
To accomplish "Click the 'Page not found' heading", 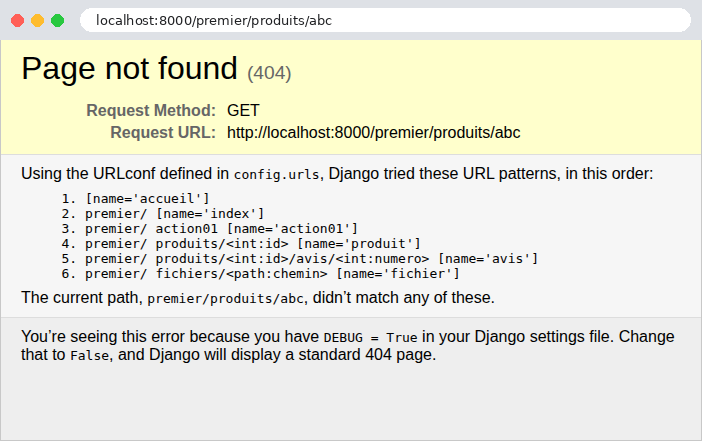I will click(129, 69).
